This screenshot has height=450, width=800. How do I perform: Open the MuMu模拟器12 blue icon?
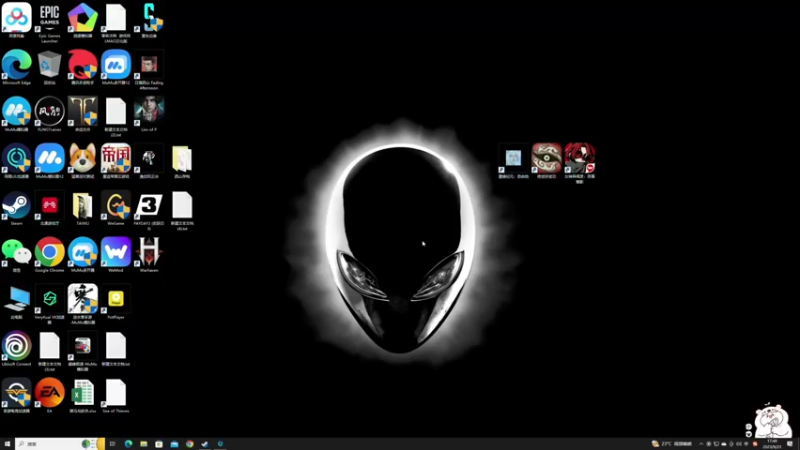pyautogui.click(x=49, y=161)
